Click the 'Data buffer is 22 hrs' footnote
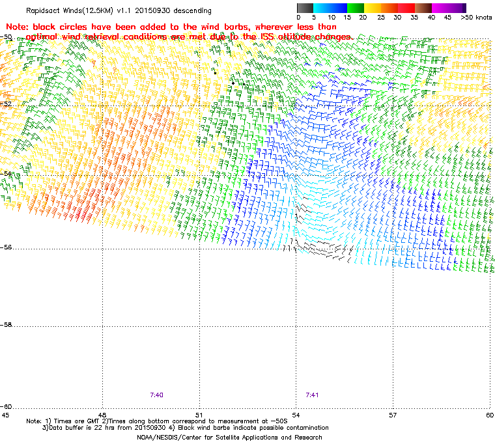 pos(186,428)
